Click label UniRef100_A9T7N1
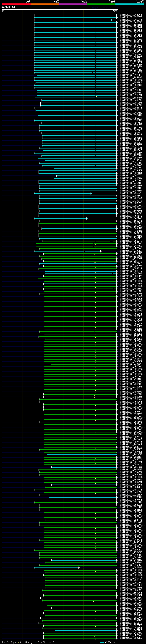The image size is (146, 644). pos(131,115)
